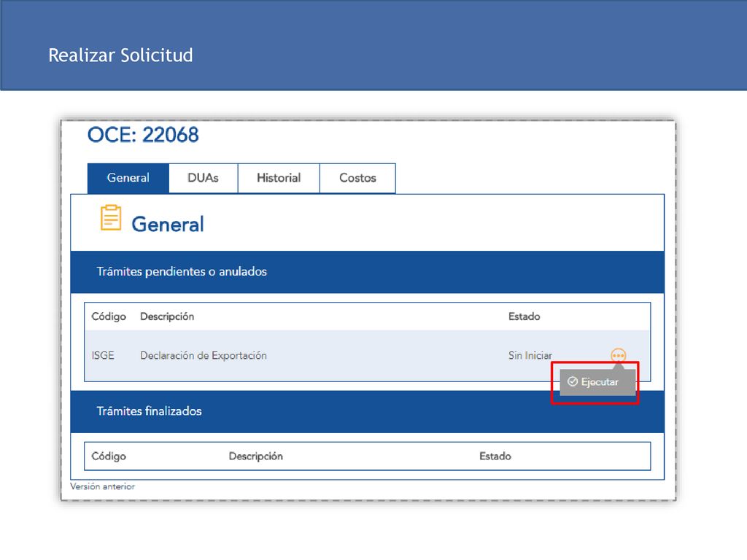
Task: Click the Realizar Solicitud slide title
Action: [120, 55]
